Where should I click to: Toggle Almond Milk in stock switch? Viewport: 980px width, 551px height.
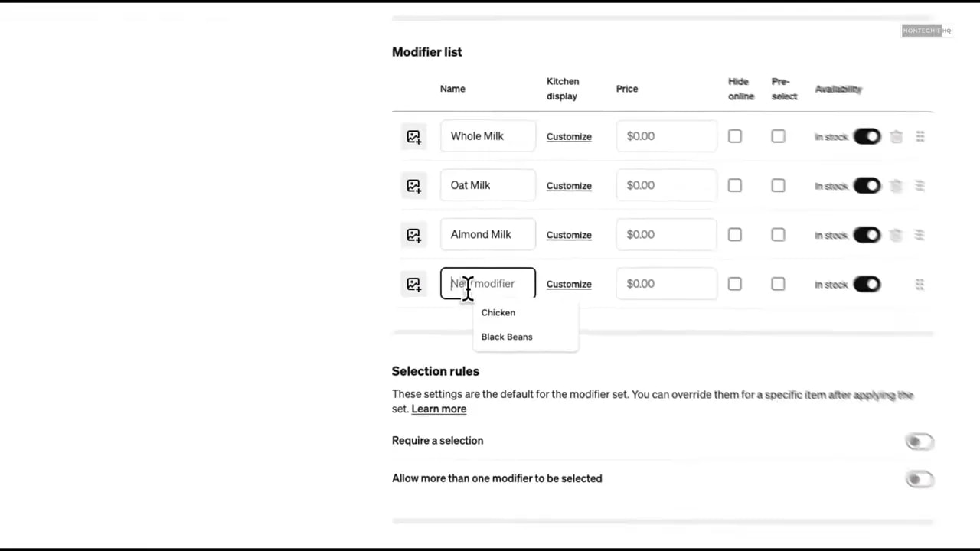(867, 235)
